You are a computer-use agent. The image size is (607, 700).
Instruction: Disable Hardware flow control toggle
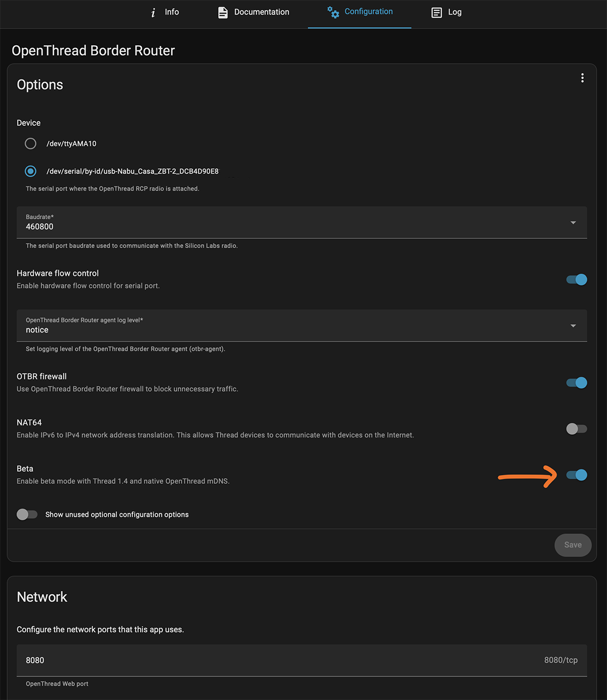click(576, 279)
